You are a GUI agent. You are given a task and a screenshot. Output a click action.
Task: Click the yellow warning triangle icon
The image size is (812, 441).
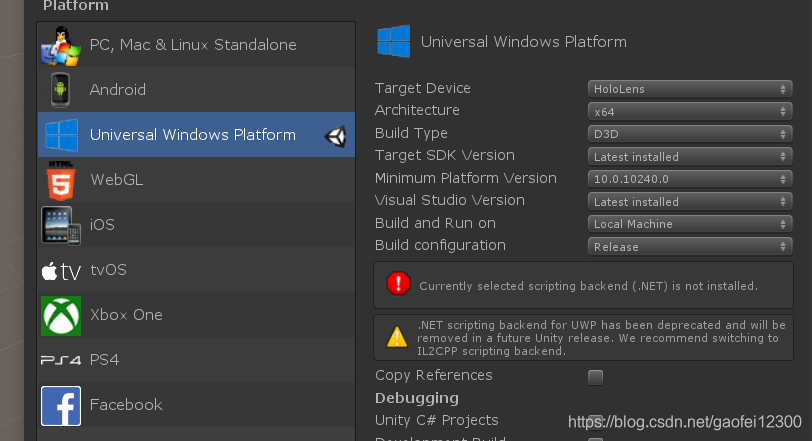[x=397, y=337]
